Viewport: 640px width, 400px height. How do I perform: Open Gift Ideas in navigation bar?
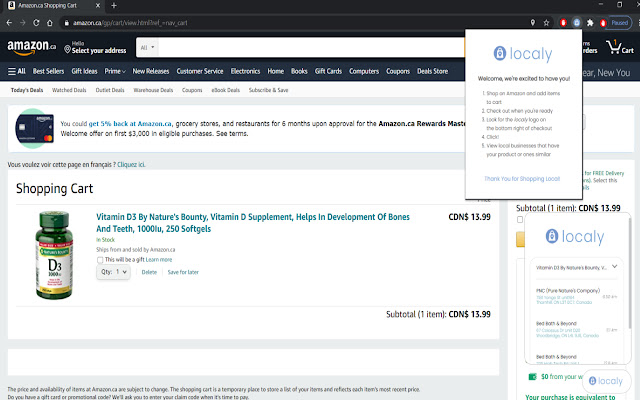click(84, 71)
